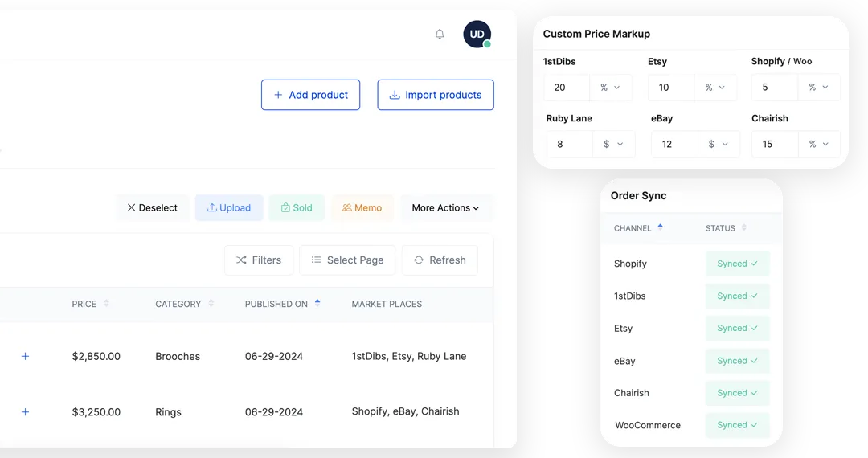Sort by the PRICE column arrows

(x=106, y=303)
